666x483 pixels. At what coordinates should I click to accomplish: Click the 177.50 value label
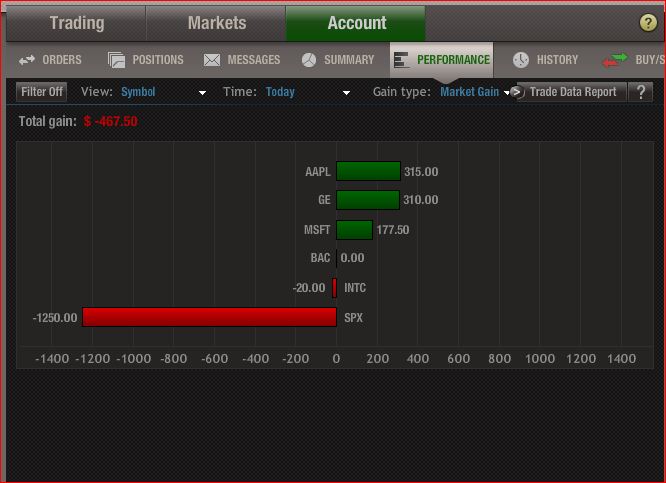pyautogui.click(x=393, y=230)
